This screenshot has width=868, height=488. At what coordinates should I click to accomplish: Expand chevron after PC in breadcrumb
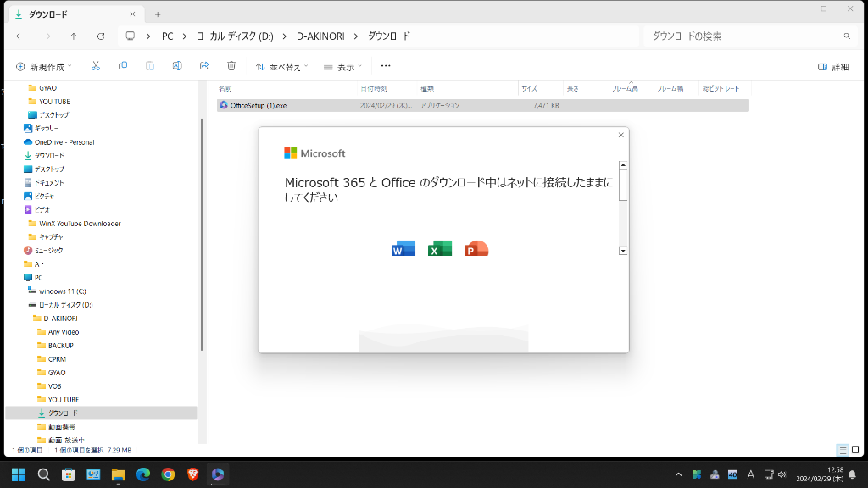click(184, 36)
